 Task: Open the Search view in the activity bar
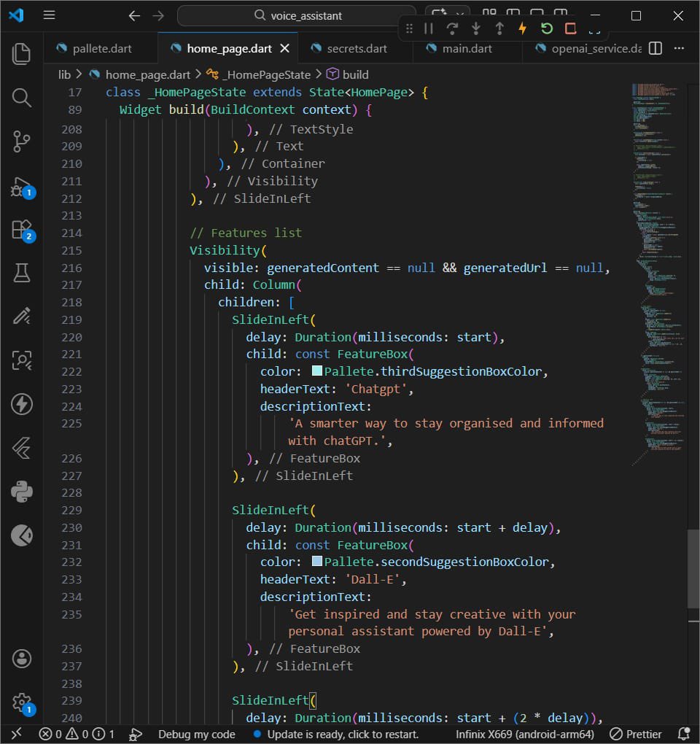(x=21, y=97)
